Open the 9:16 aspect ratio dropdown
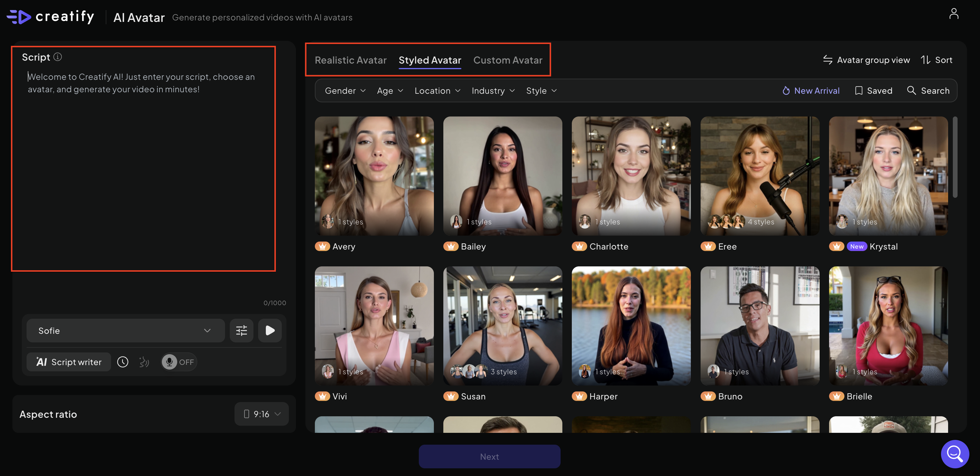Screen dimensions: 980x476 262,414
